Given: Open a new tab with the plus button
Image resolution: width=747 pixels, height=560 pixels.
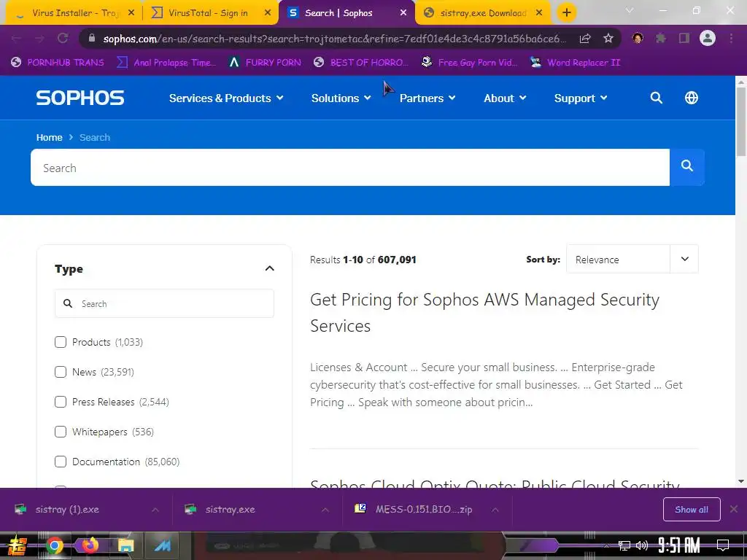Looking at the screenshot, I should coord(566,13).
